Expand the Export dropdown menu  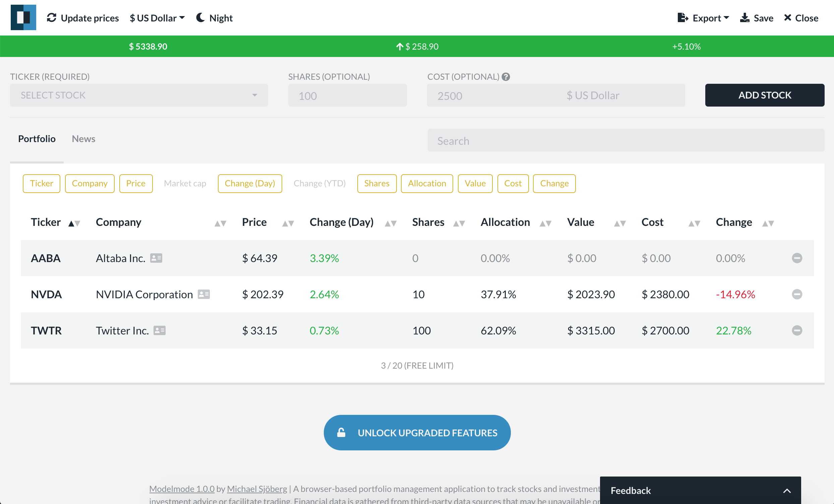703,18
